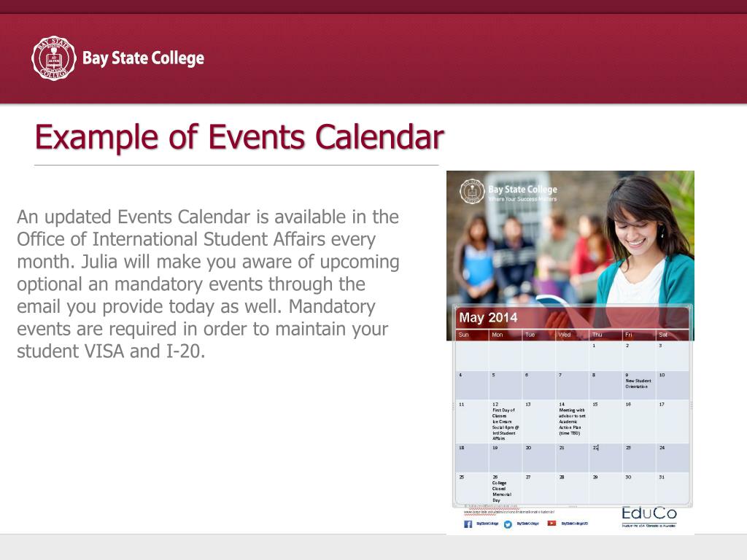
Task: Click the Events Calendar description paragraph
Action: click(208, 284)
